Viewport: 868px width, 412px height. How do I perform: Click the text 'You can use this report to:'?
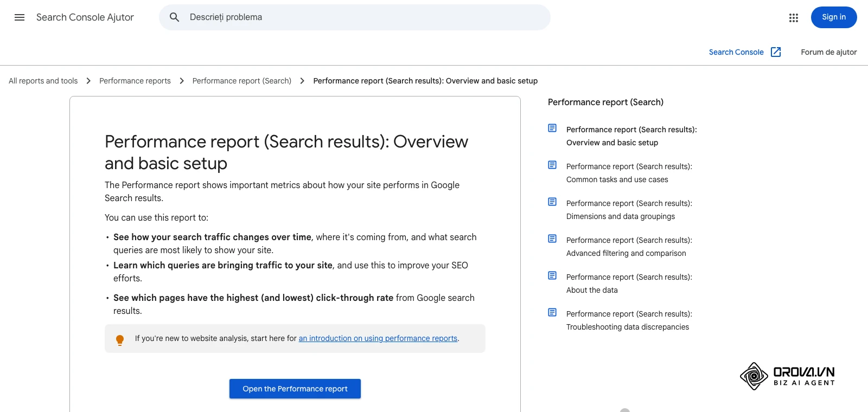pos(156,217)
